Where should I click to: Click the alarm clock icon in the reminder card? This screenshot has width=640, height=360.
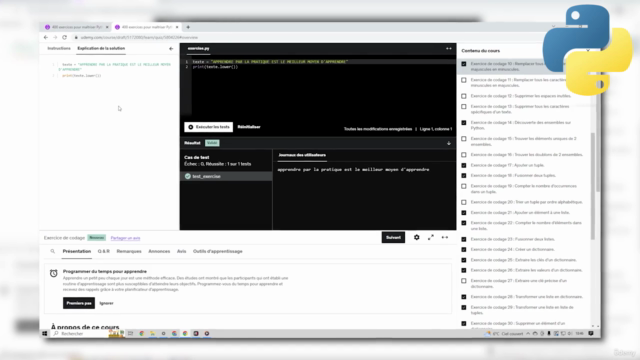53,273
